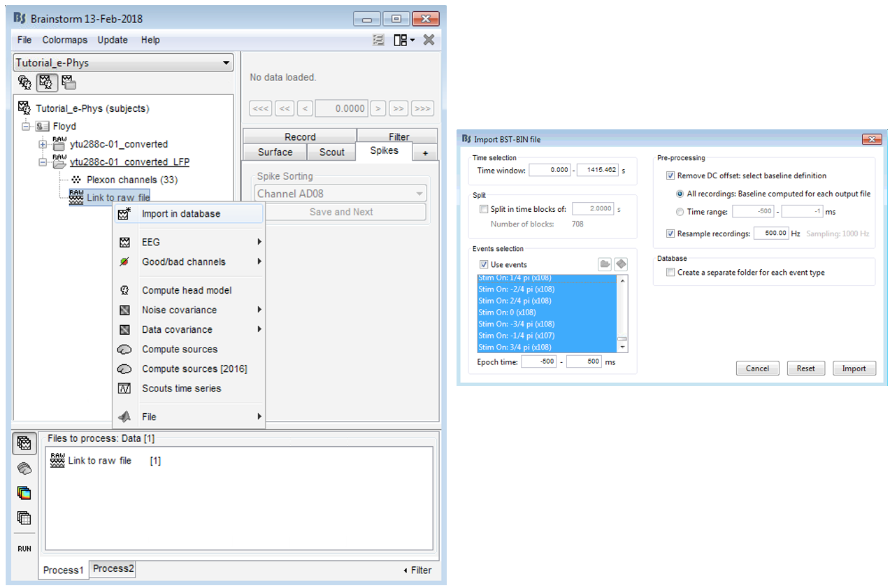The image size is (890, 588).
Task: Select the Process sources icon on left sidebar
Action: pos(24,468)
